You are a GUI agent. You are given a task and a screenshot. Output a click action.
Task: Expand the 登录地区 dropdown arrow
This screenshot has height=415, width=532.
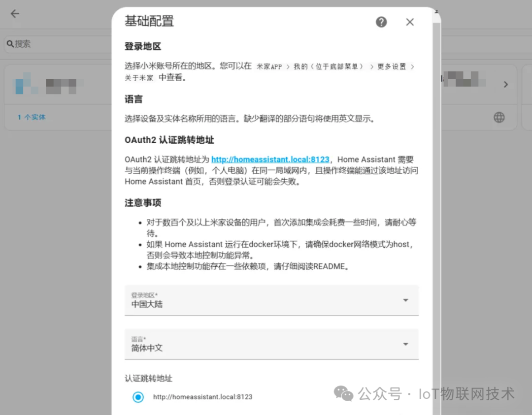tap(405, 300)
